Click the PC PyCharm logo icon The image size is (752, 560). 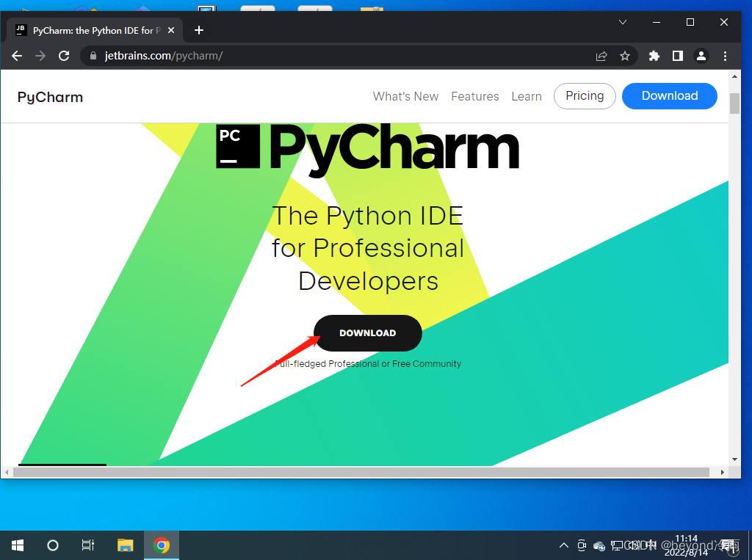coord(238,146)
